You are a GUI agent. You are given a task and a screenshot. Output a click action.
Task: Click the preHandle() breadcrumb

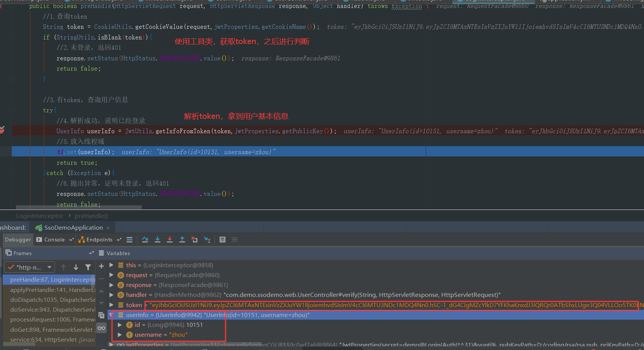91,216
